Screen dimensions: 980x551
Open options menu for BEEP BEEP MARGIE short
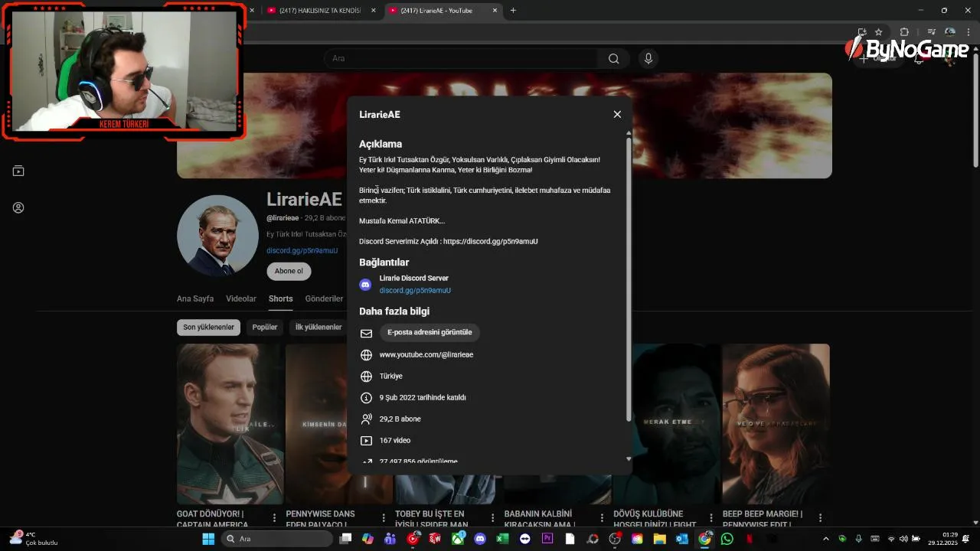(820, 518)
